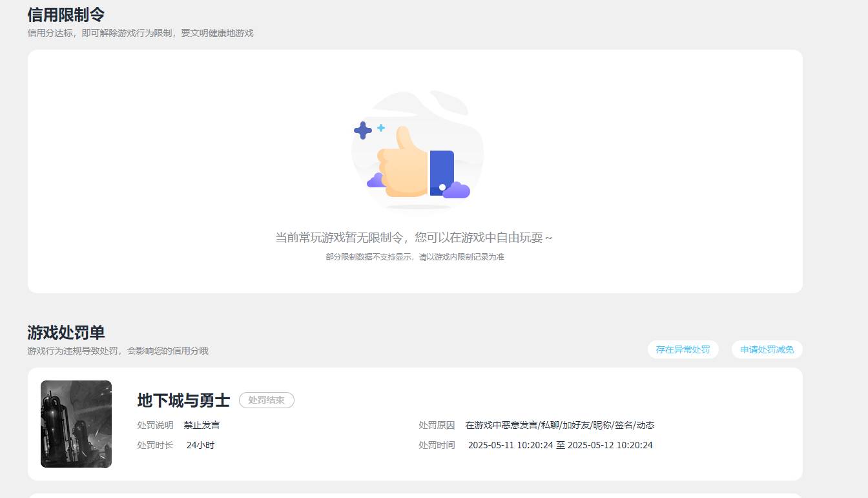The height and width of the screenshot is (498, 868).
Task: Select the 地下城与勇士 game title
Action: pos(183,400)
